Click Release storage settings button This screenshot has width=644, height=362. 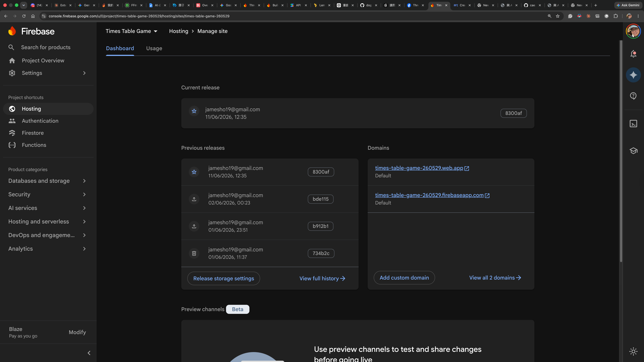(x=224, y=278)
